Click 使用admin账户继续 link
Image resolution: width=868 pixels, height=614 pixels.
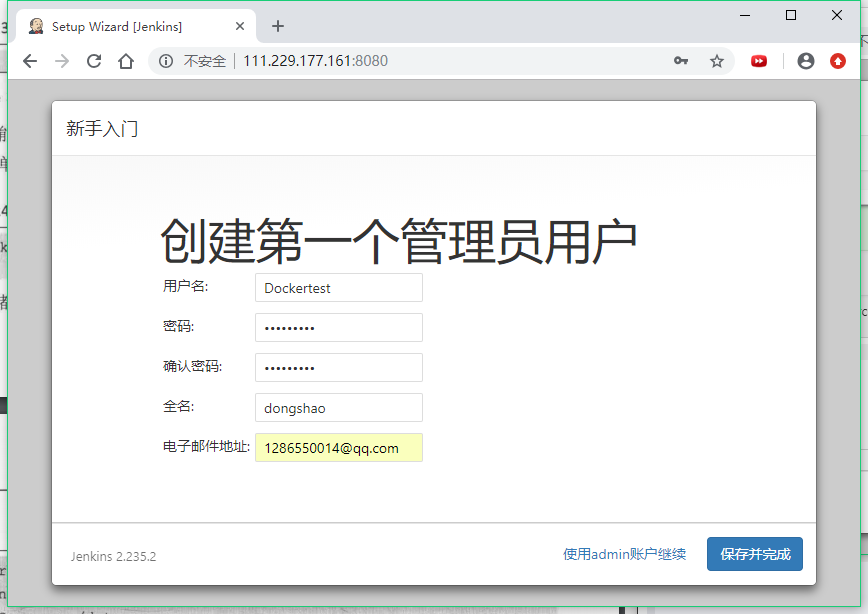pyautogui.click(x=624, y=554)
